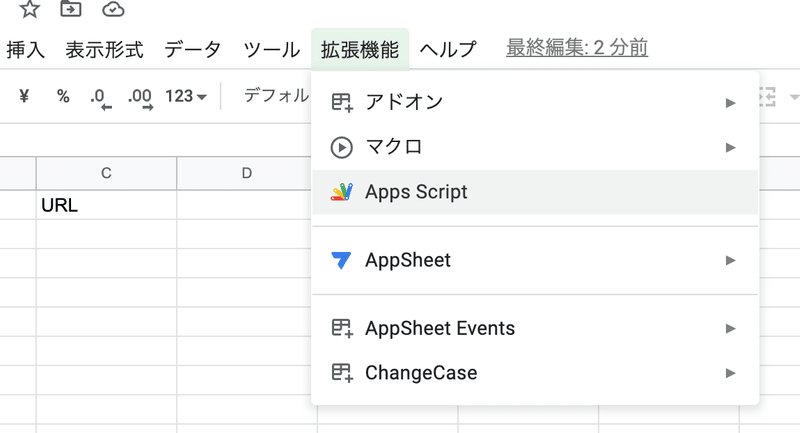Increase decimal places
This screenshot has height=433, width=800.
click(x=140, y=97)
